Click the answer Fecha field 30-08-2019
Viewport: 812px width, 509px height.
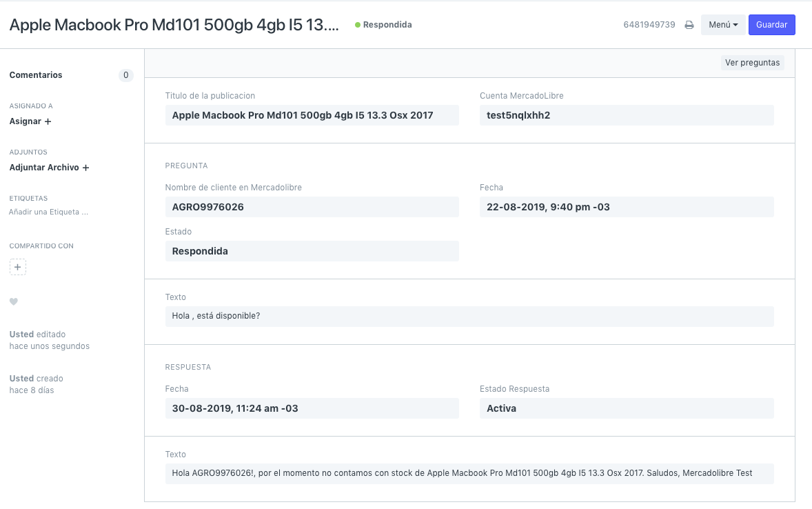point(312,408)
